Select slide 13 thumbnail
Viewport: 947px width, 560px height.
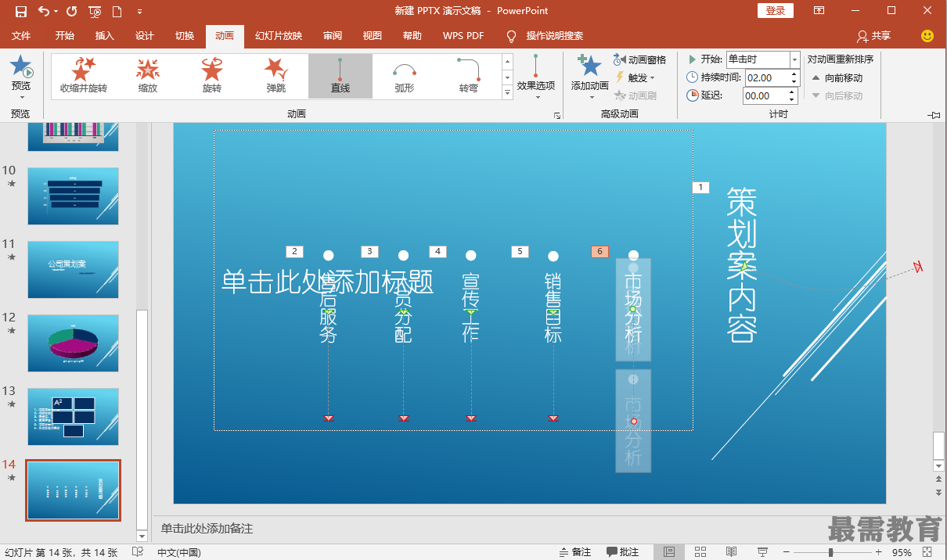[x=74, y=416]
